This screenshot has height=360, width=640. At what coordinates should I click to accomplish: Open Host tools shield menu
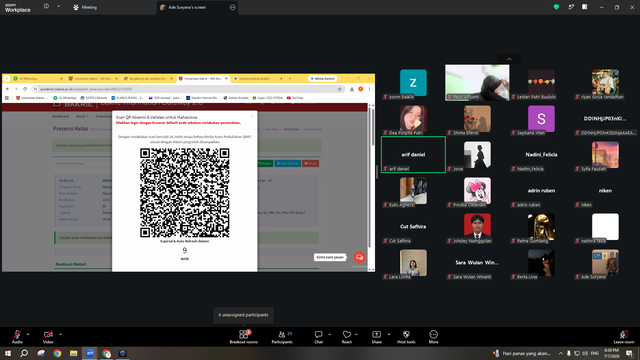point(406,337)
